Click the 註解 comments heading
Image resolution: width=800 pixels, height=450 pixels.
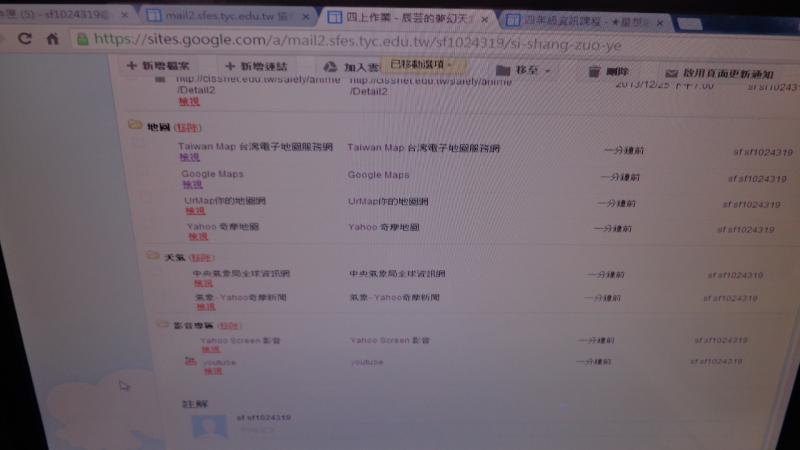pyautogui.click(x=195, y=404)
